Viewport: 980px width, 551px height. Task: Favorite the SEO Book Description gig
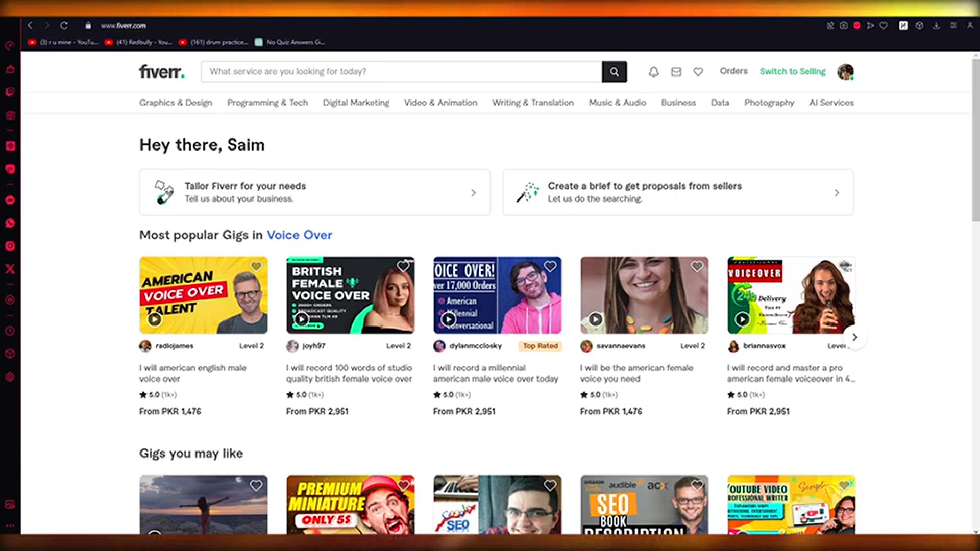pyautogui.click(x=697, y=485)
